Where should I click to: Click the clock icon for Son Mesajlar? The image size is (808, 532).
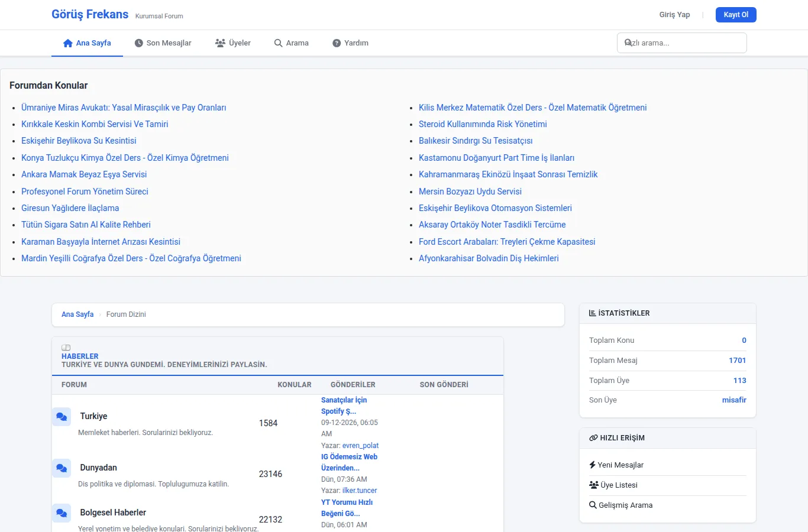[139, 43]
